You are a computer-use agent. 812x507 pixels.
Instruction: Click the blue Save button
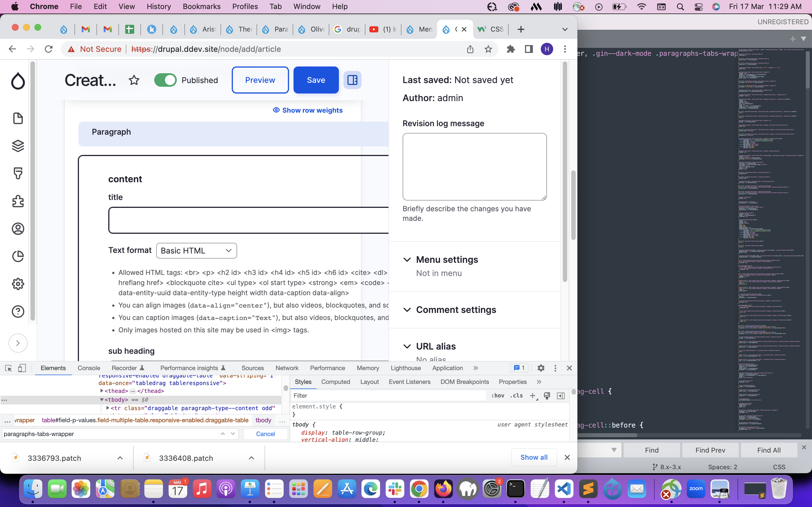[316, 80]
